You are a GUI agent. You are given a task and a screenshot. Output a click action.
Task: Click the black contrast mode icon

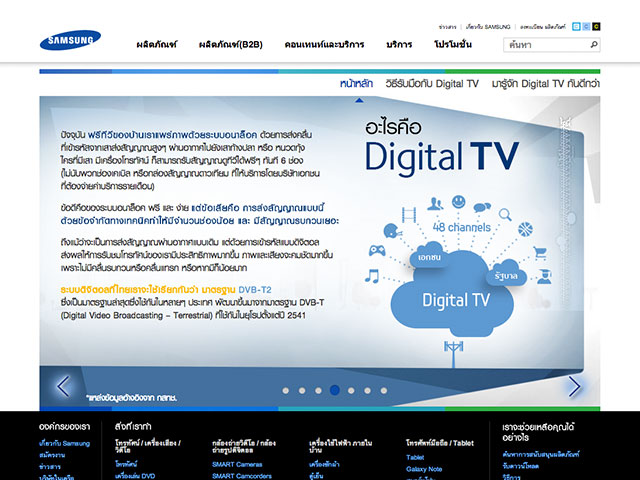click(x=597, y=26)
